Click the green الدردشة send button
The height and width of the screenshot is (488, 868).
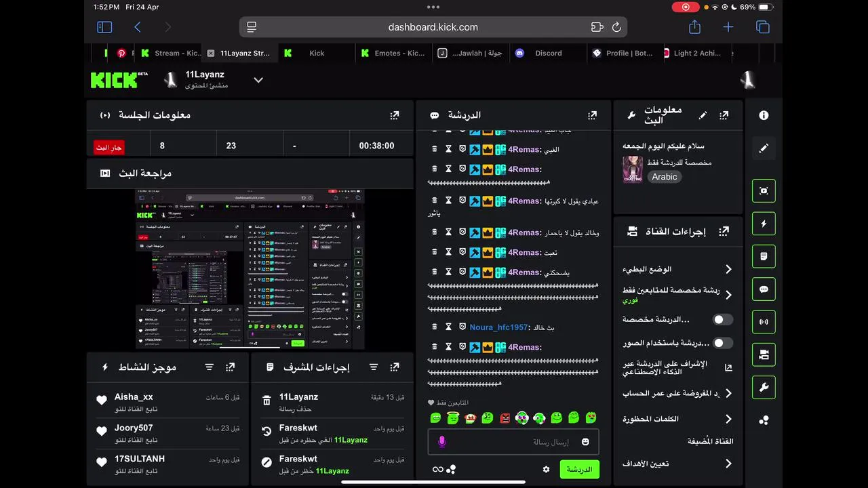click(579, 469)
